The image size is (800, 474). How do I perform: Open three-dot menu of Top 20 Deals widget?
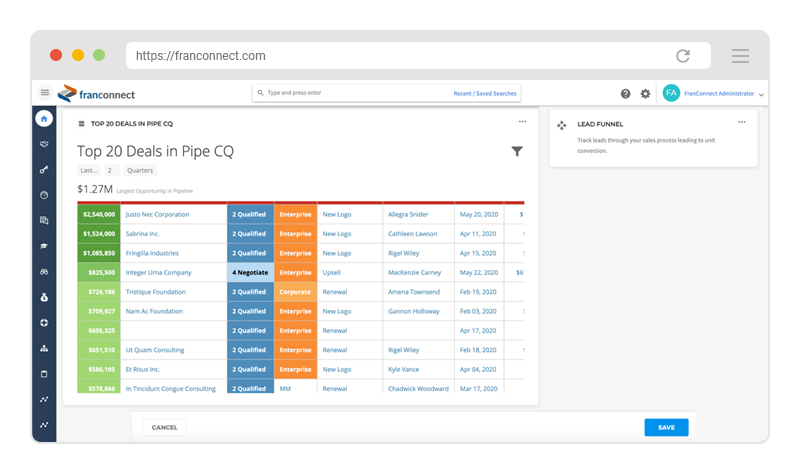[x=522, y=122]
